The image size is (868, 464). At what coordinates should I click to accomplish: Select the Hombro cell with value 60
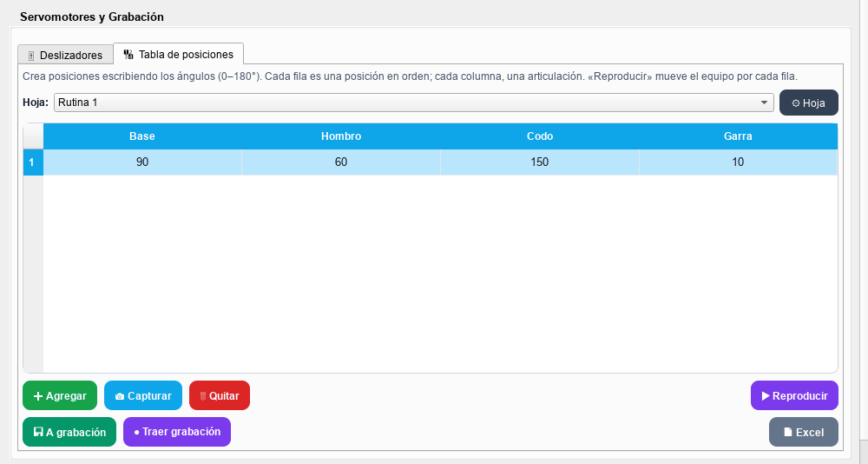[x=341, y=162]
